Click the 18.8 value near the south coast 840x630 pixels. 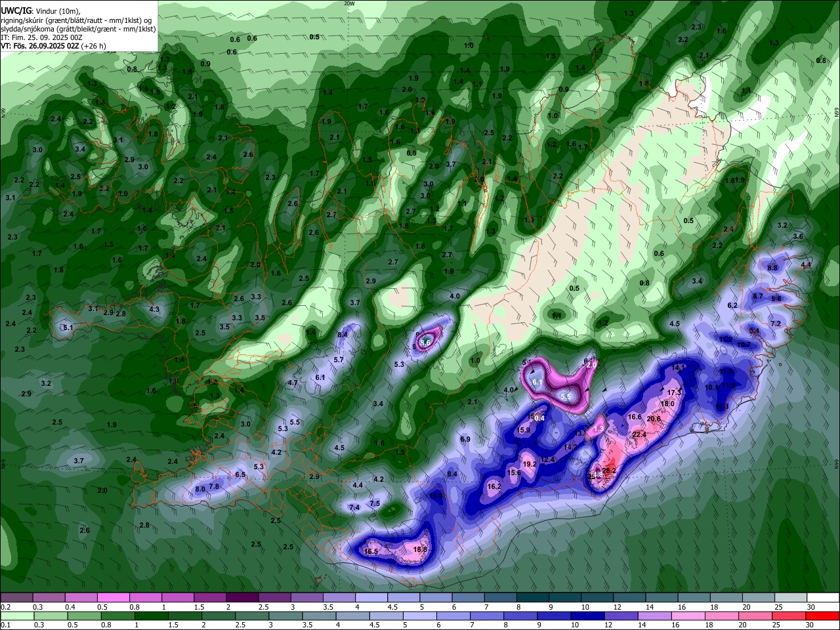click(421, 549)
